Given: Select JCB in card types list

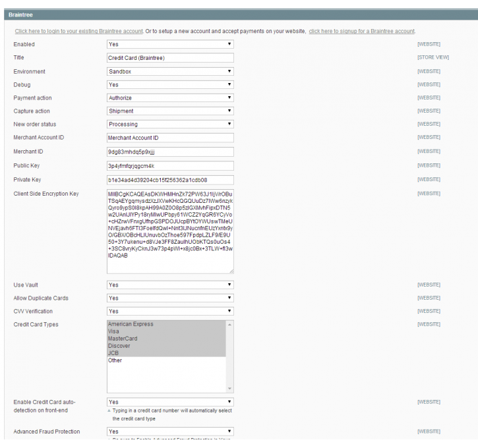Looking at the screenshot, I should [166, 353].
